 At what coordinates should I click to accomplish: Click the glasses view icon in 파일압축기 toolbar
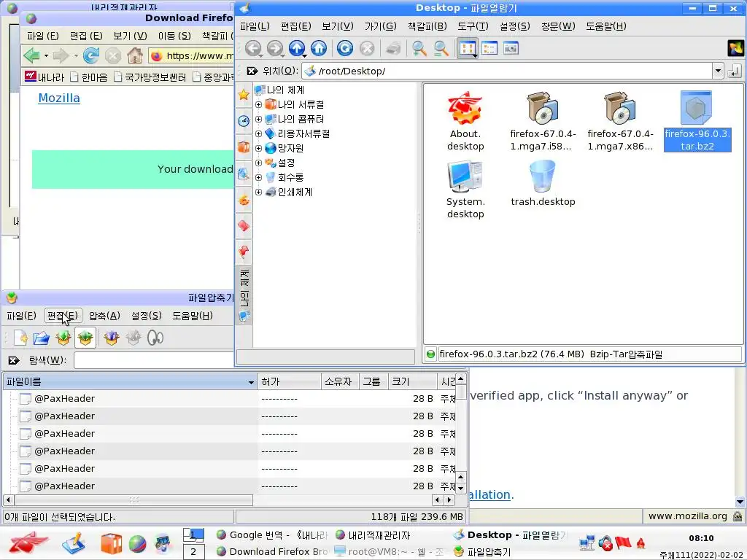155,338
